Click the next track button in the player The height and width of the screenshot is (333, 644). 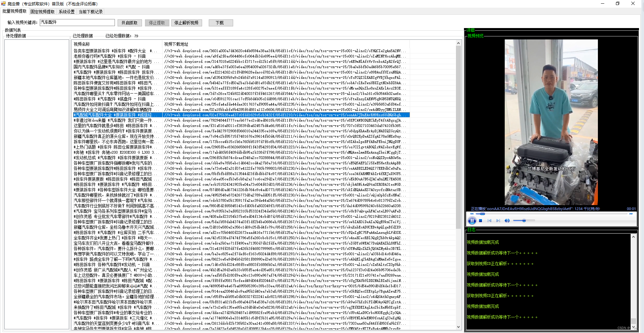coord(498,220)
